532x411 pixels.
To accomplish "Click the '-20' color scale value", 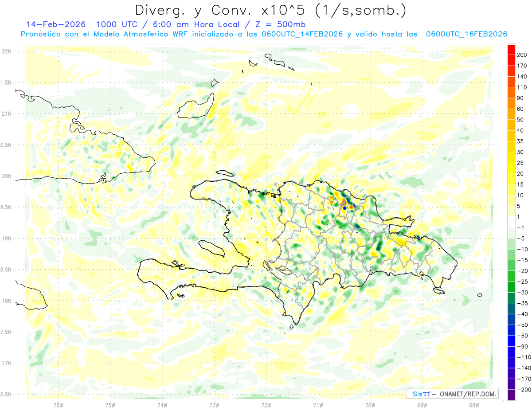I will 523,271.
